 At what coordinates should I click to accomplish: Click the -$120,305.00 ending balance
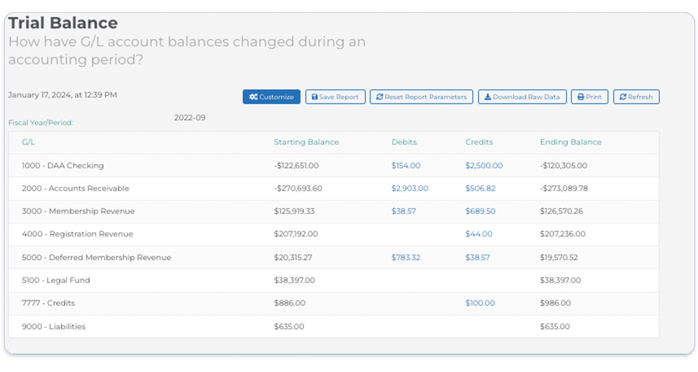[x=564, y=166]
